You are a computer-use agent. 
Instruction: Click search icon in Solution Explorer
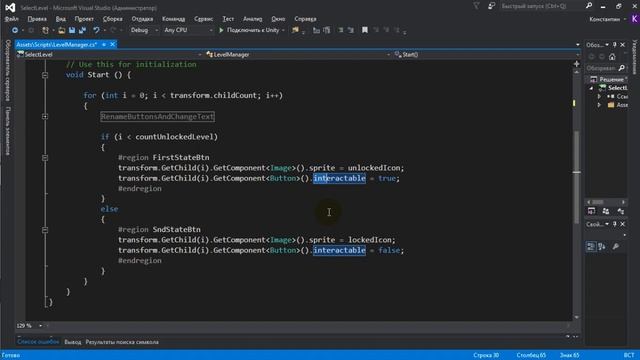(x=622, y=68)
